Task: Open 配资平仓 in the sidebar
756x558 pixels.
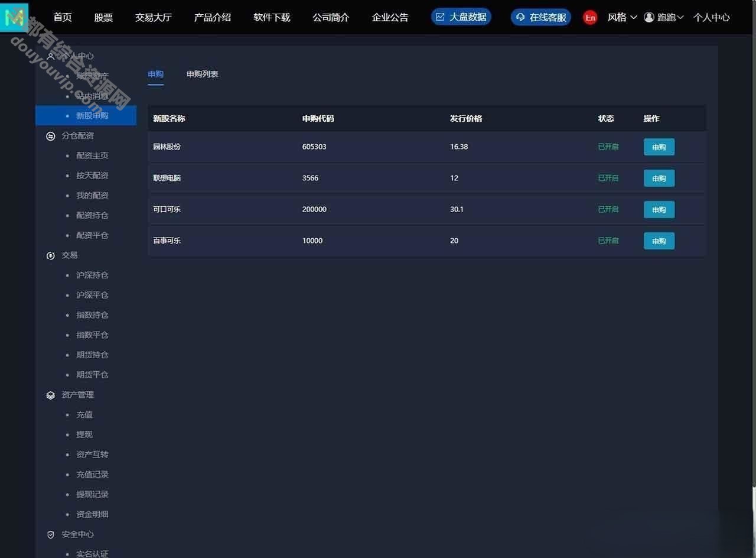Action: 92,235
